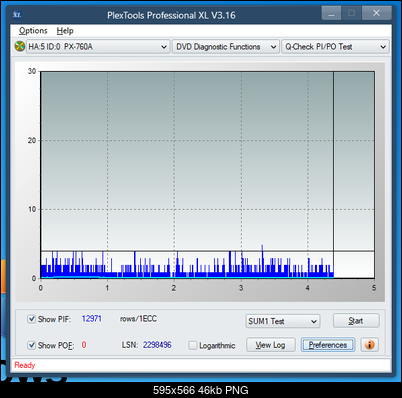The height and width of the screenshot is (398, 402).
Task: Enable the Logarithmic checkbox
Action: coord(193,345)
